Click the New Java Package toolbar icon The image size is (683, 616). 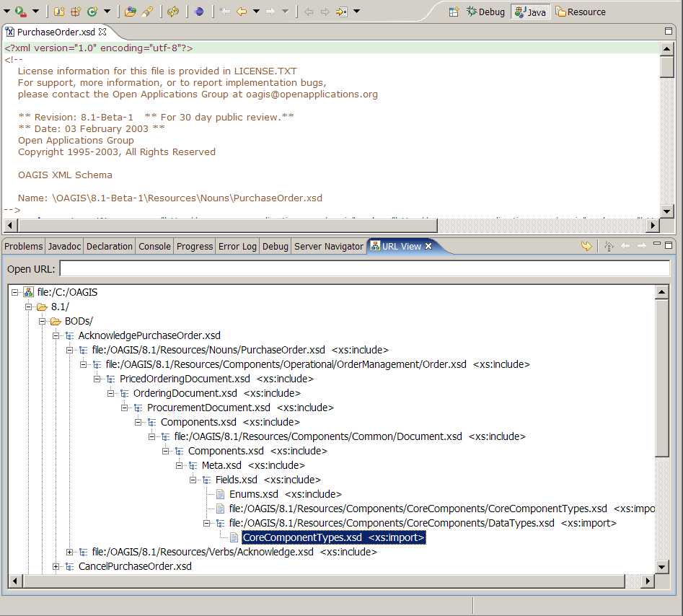click(x=75, y=12)
